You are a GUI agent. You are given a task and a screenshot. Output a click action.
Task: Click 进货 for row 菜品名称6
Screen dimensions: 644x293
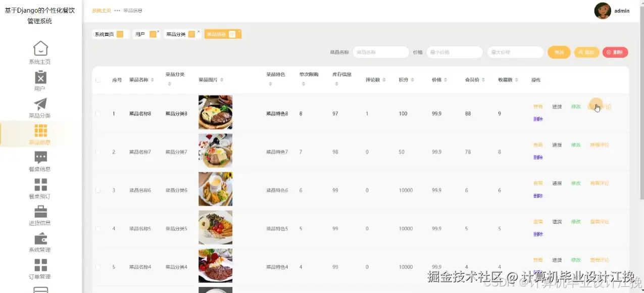pyautogui.click(x=557, y=183)
